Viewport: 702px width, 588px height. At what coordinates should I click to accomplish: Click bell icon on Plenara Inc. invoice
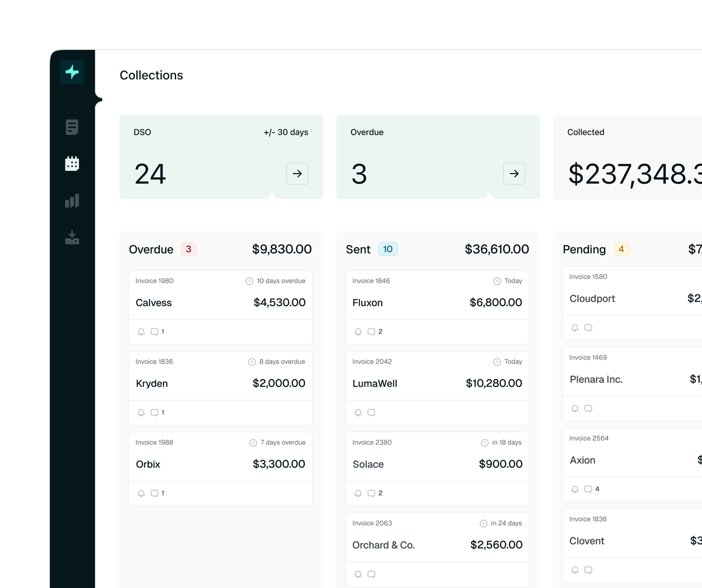(575, 409)
